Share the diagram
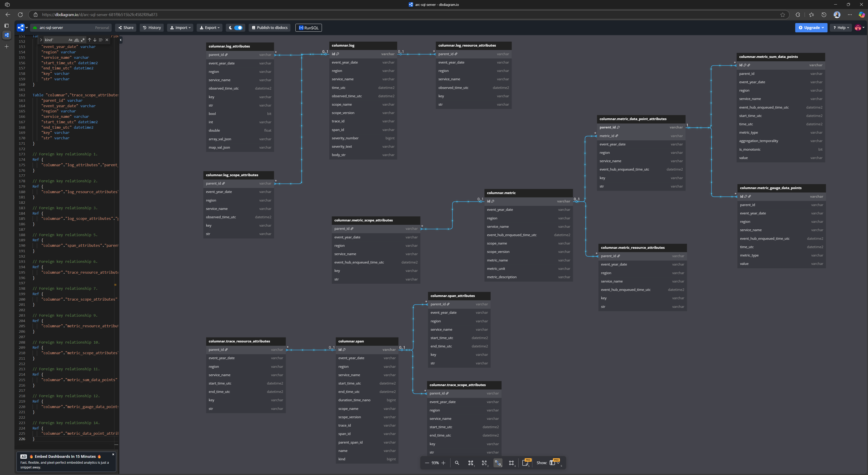The height and width of the screenshot is (475, 868). [x=126, y=28]
